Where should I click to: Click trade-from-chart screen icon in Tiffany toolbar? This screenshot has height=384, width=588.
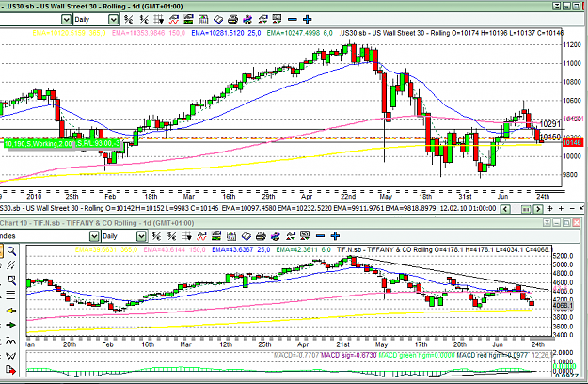pos(305,236)
